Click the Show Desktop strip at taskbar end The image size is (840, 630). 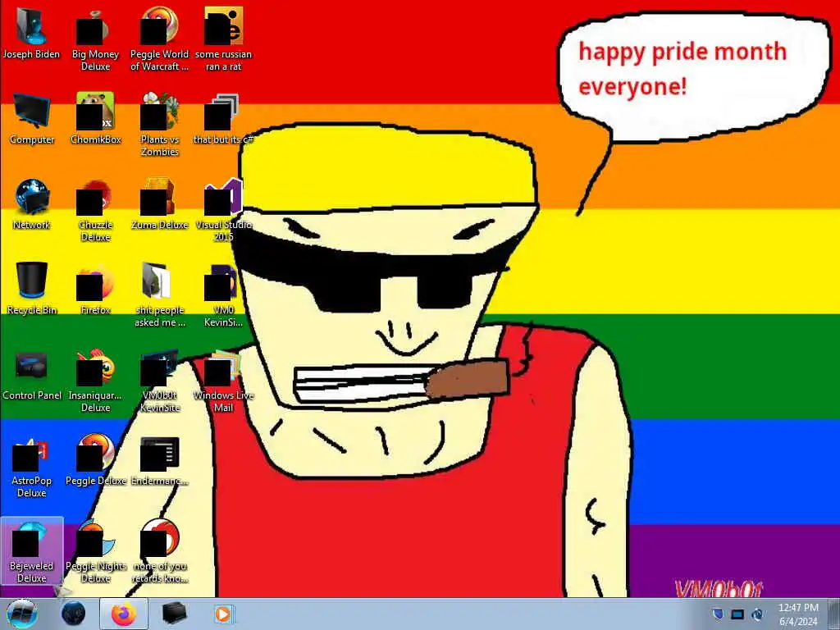pyautogui.click(x=834, y=614)
